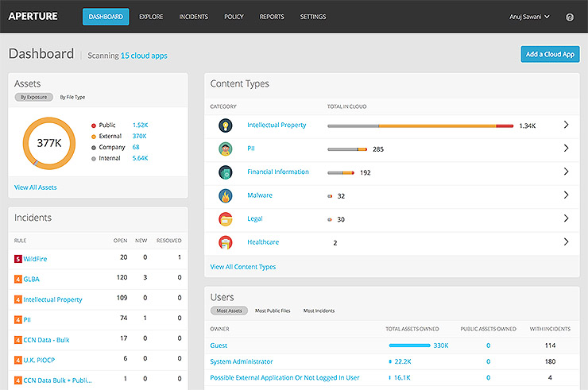Screen dimensions: 588x390
Task: Click the PII person icon
Action: 226,149
